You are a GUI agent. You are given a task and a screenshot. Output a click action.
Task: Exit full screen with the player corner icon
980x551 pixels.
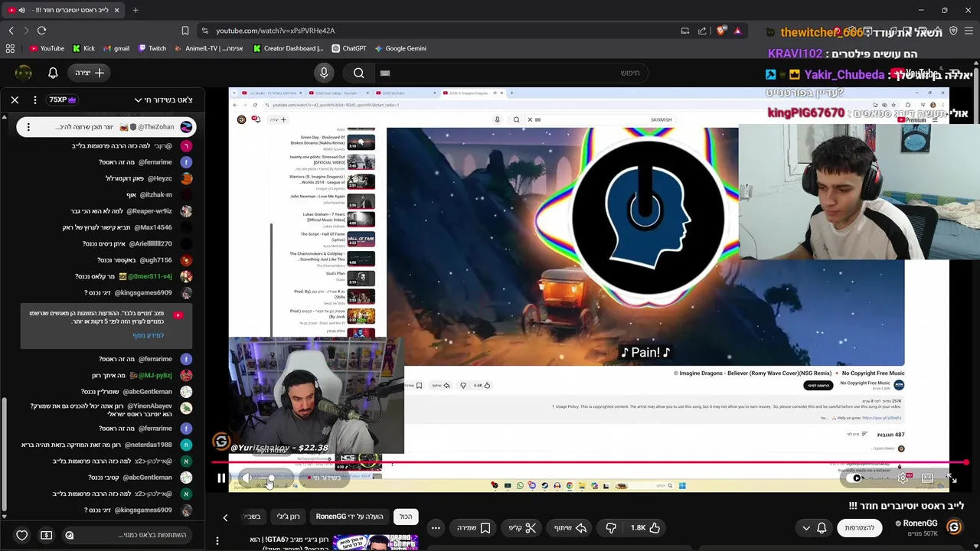click(x=952, y=478)
